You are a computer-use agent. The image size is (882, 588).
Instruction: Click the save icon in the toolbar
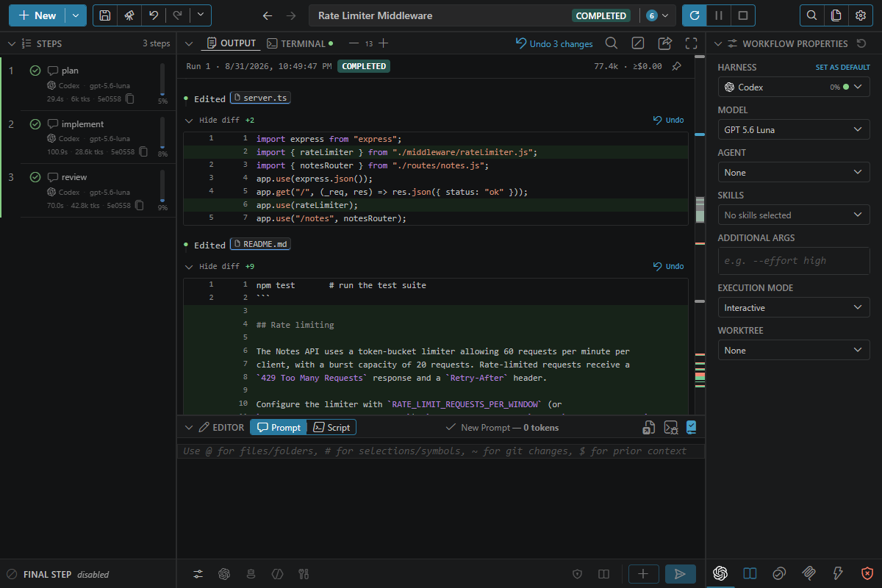click(105, 15)
